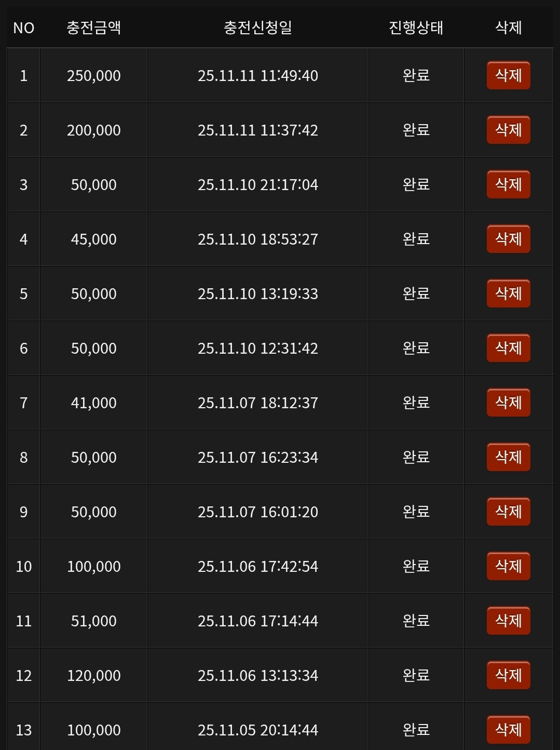Delete row 9 dated 25.11.07 16:01:20
Image resolution: width=560 pixels, height=750 pixels.
coord(508,512)
